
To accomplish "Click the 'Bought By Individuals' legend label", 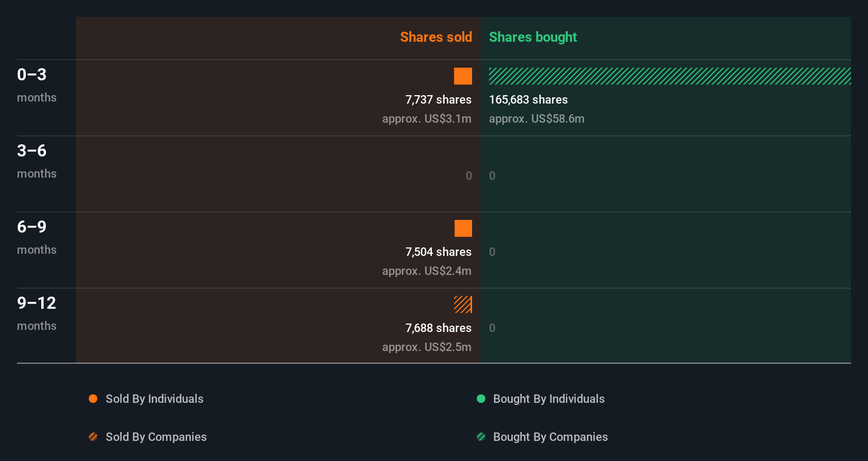I will click(x=549, y=399).
